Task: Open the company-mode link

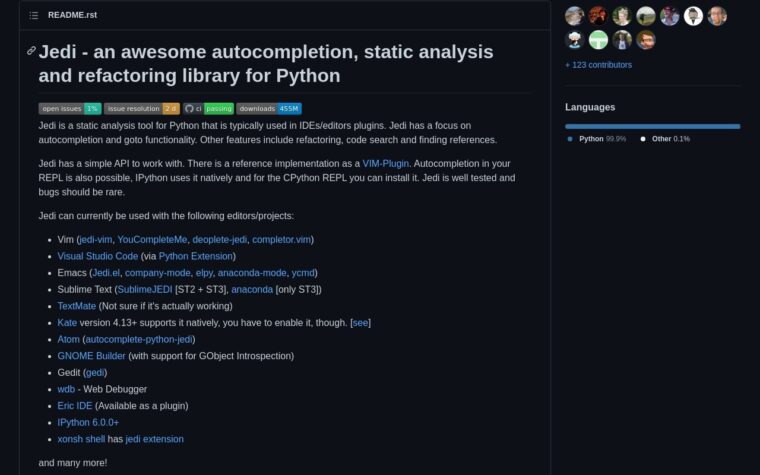Action: (x=158, y=273)
